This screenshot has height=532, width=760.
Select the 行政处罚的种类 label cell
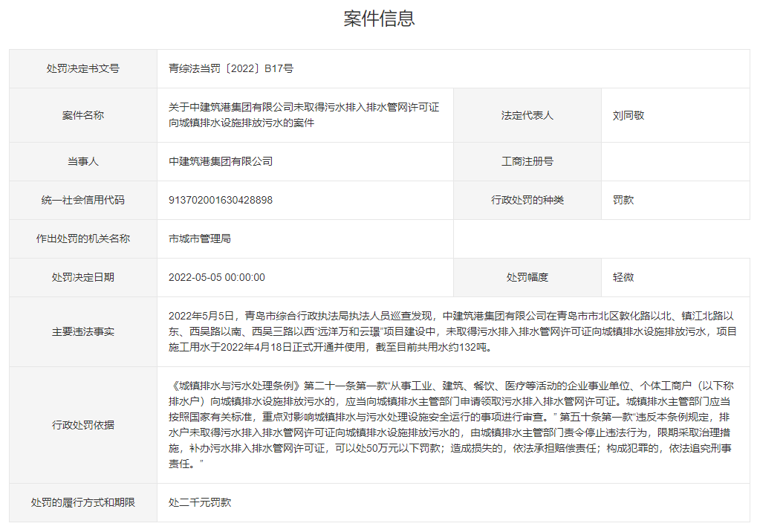click(x=527, y=201)
